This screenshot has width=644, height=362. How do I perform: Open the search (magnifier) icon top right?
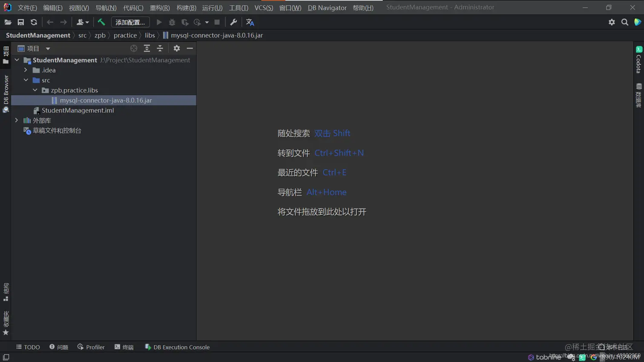point(624,22)
